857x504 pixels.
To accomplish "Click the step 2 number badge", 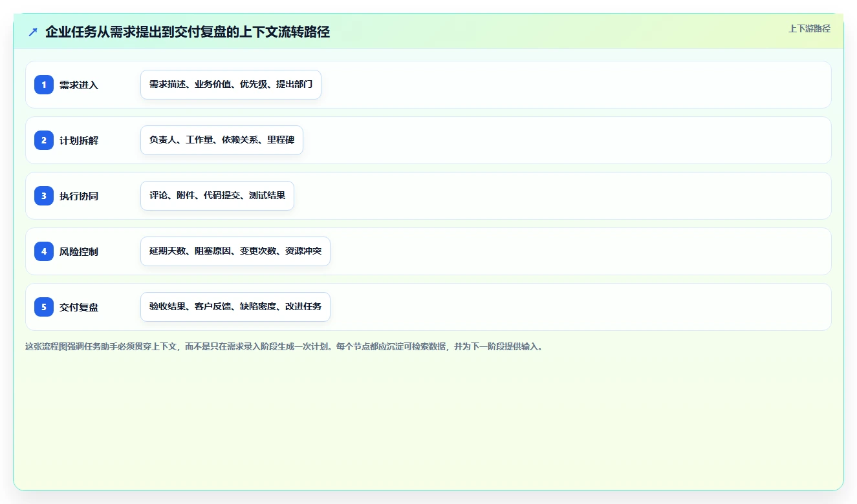I will [x=44, y=140].
